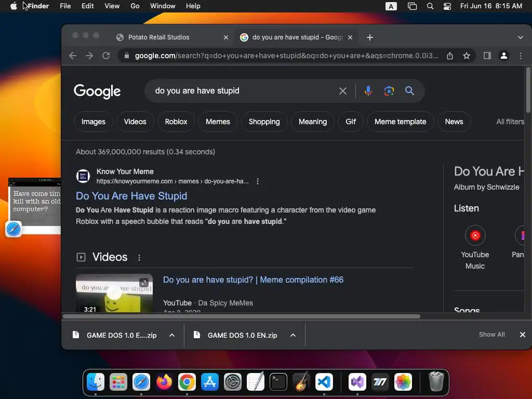Close the downloads bar
Image resolution: width=532 pixels, height=399 pixels.
click(523, 335)
